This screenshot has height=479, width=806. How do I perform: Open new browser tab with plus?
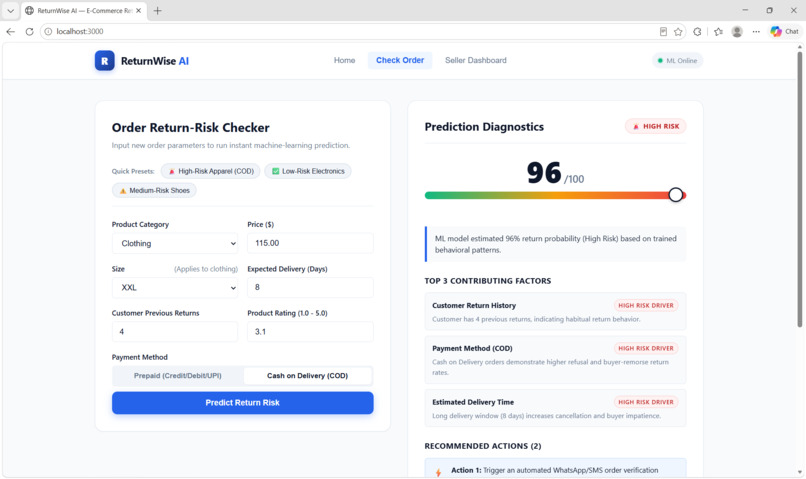pos(158,10)
